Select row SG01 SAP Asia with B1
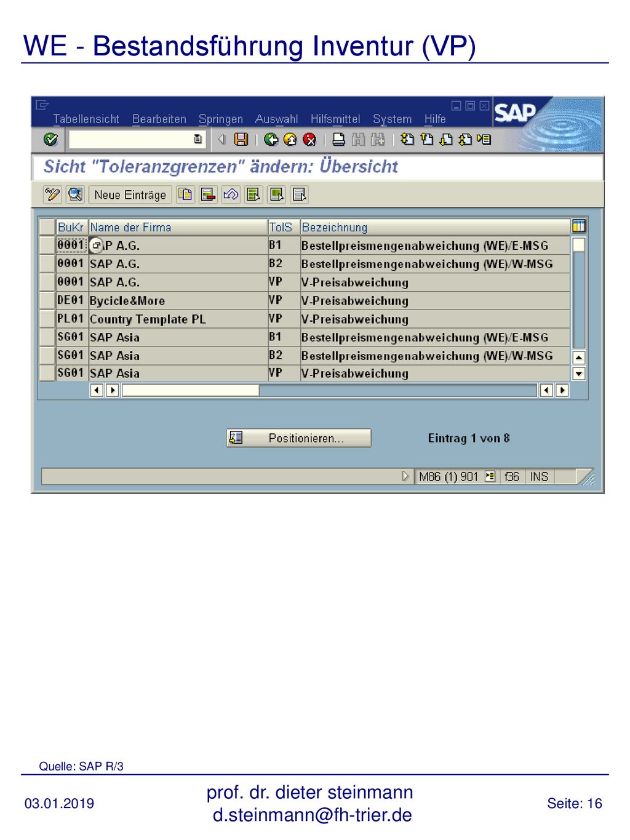Viewport: 630px width, 840px height. [47, 337]
